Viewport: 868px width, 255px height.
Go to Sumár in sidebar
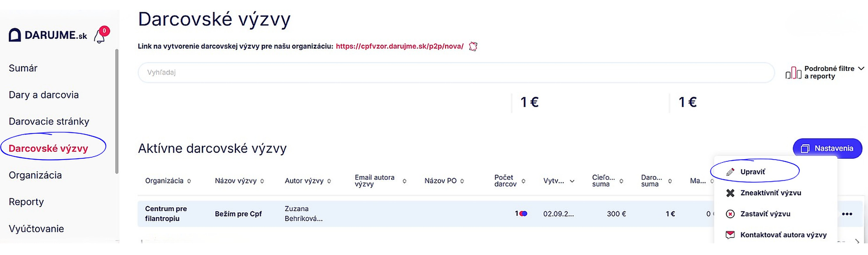point(23,68)
